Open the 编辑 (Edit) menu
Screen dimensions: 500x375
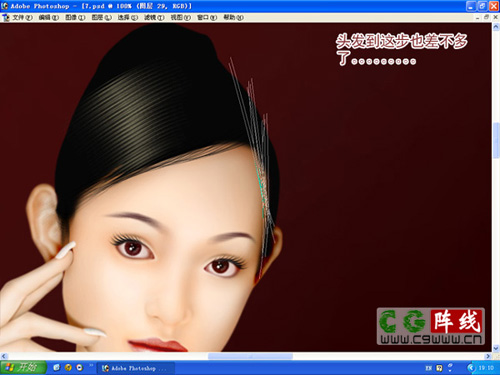click(x=49, y=17)
